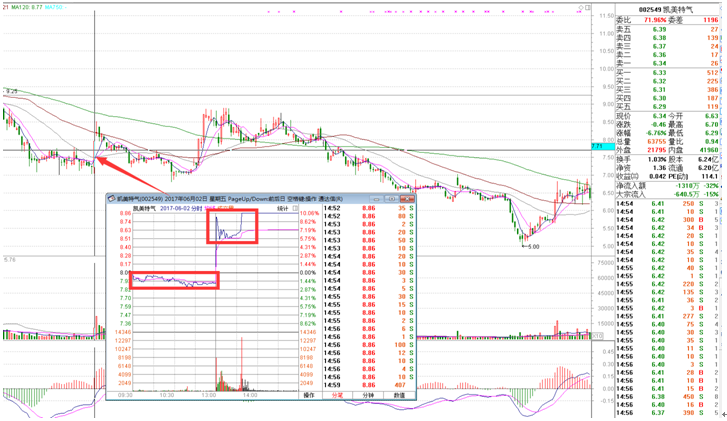
Task: Open the 操作 menu in the popup
Action: pyautogui.click(x=309, y=395)
